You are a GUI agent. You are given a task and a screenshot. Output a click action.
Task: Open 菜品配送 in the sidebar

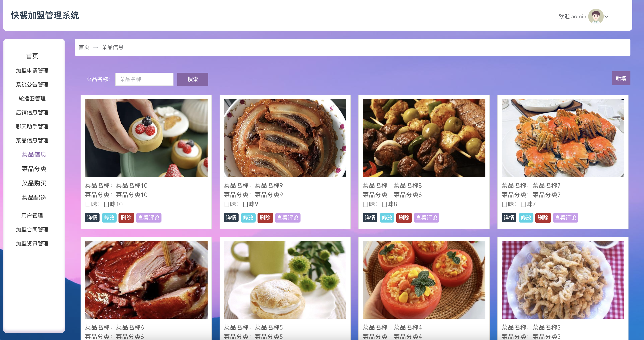click(x=34, y=197)
